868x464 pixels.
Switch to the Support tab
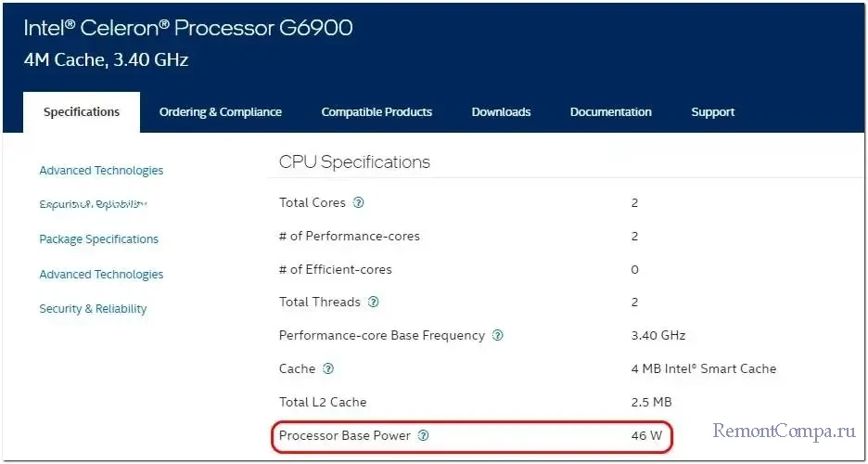click(x=712, y=112)
